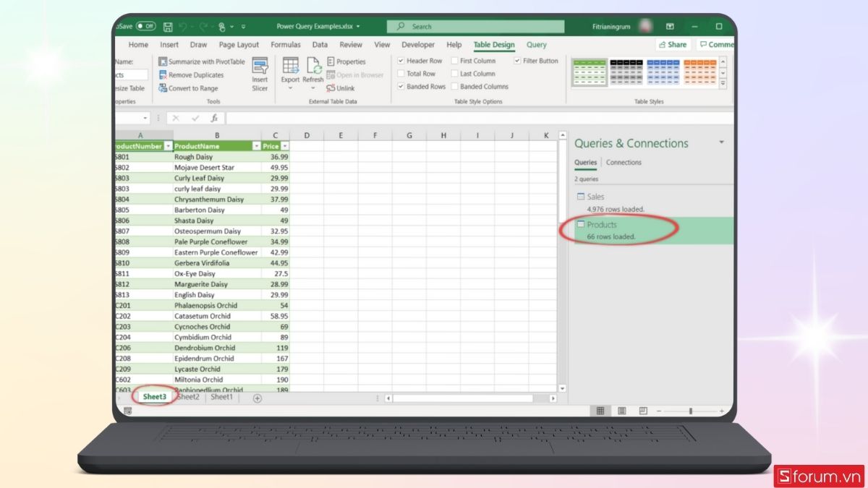Click the Save icon in title bar
The width and height of the screenshot is (868, 488).
[168, 27]
